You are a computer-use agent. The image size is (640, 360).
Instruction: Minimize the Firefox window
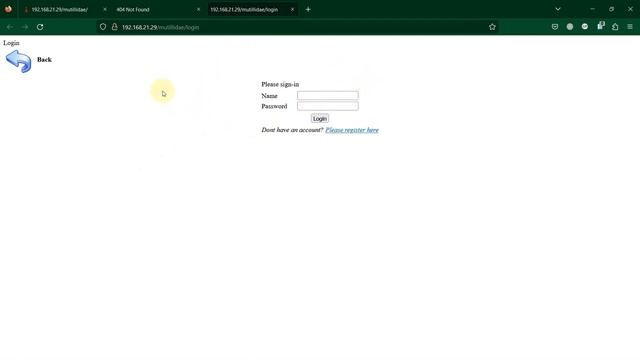tap(592, 9)
